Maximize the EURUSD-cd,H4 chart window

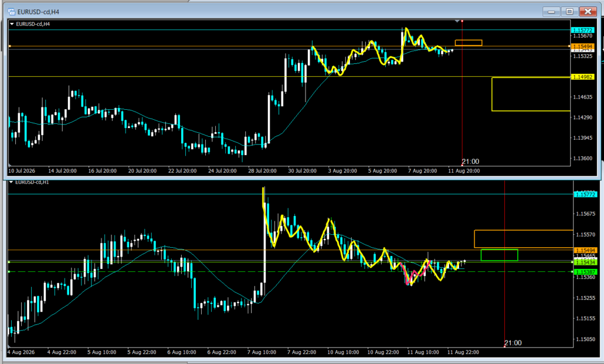[x=569, y=12]
